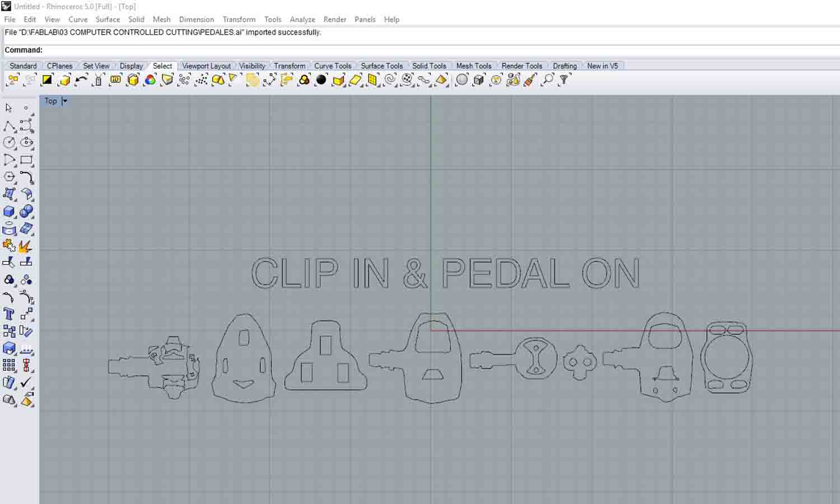The image size is (840, 504).
Task: Open the Edit menu
Action: [x=30, y=19]
